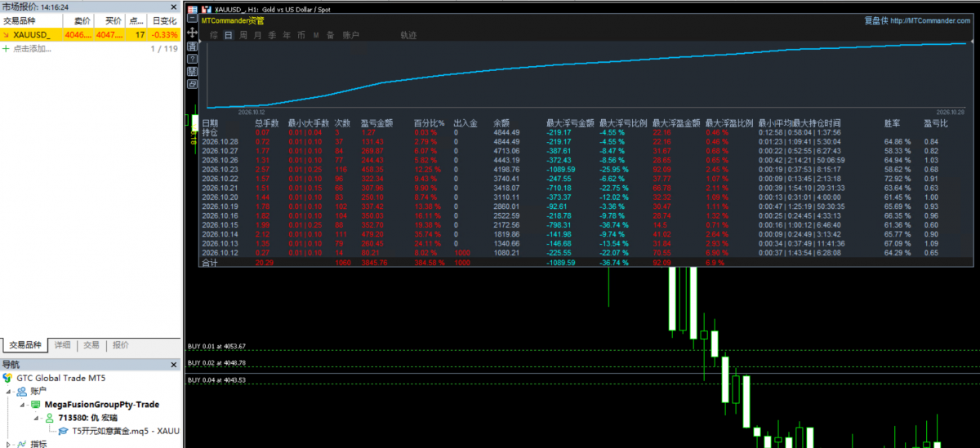Image resolution: width=980 pixels, height=448 pixels.
Task: Click the 盈亏金额 profit amount column header
Action: [x=376, y=123]
